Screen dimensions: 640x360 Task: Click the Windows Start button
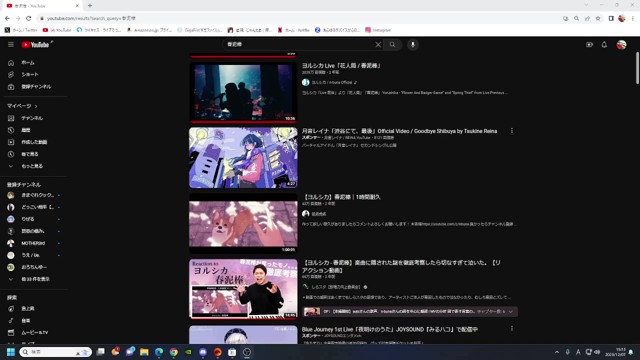[x=11, y=352]
